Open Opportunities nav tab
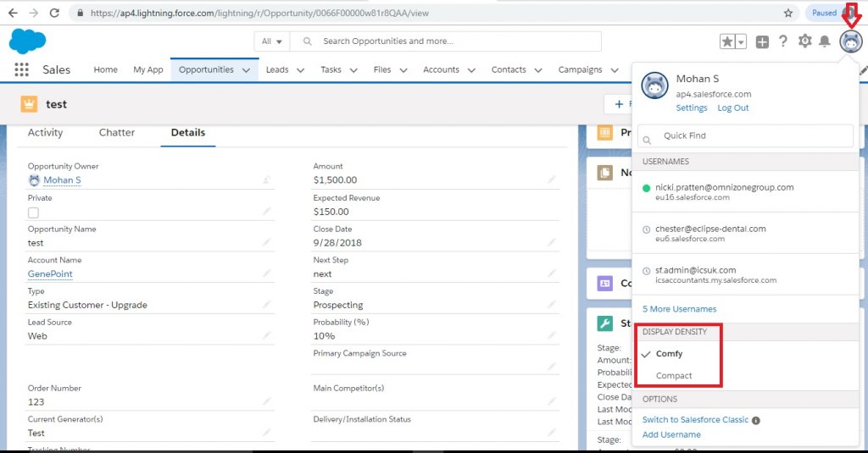Viewport: 868px width, 453px height. pos(206,69)
